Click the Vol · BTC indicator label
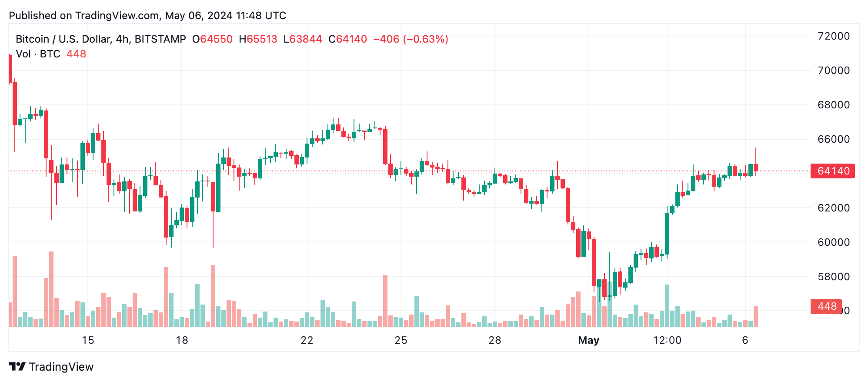This screenshot has height=382, width=868. pos(38,54)
